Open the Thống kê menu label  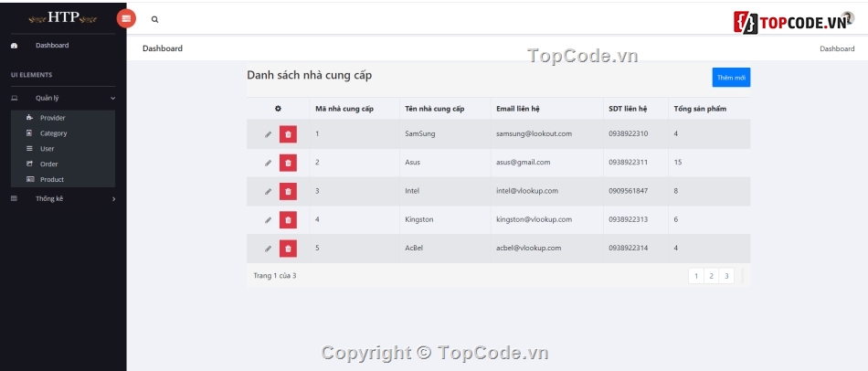pyautogui.click(x=49, y=199)
